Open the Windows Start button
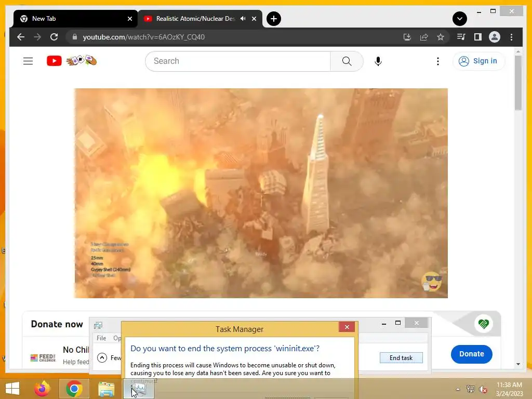Viewport: 532px width, 399px height. pos(12,389)
